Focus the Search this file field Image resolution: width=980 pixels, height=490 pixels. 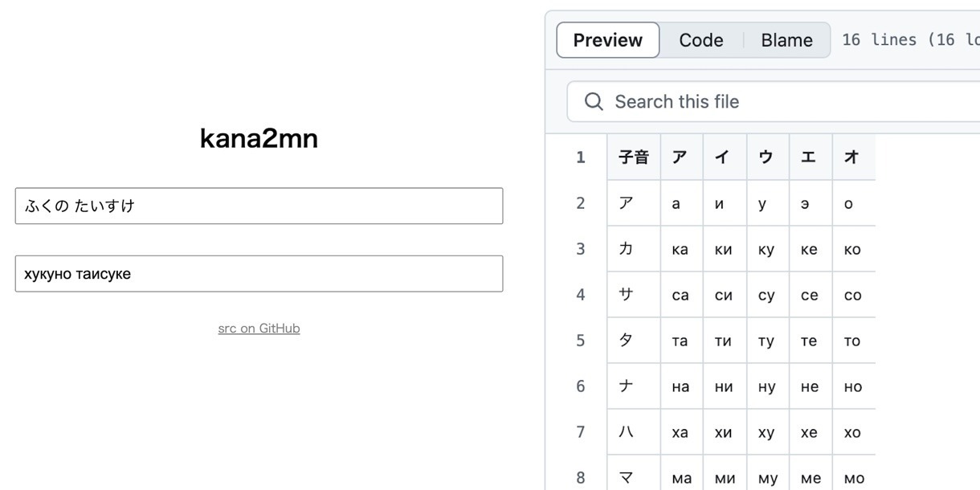pyautogui.click(x=774, y=101)
